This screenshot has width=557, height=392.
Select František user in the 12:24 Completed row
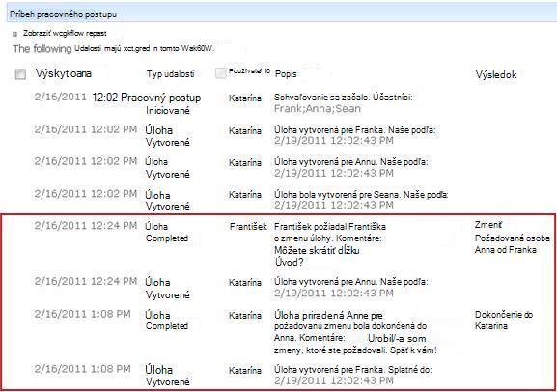(x=248, y=227)
